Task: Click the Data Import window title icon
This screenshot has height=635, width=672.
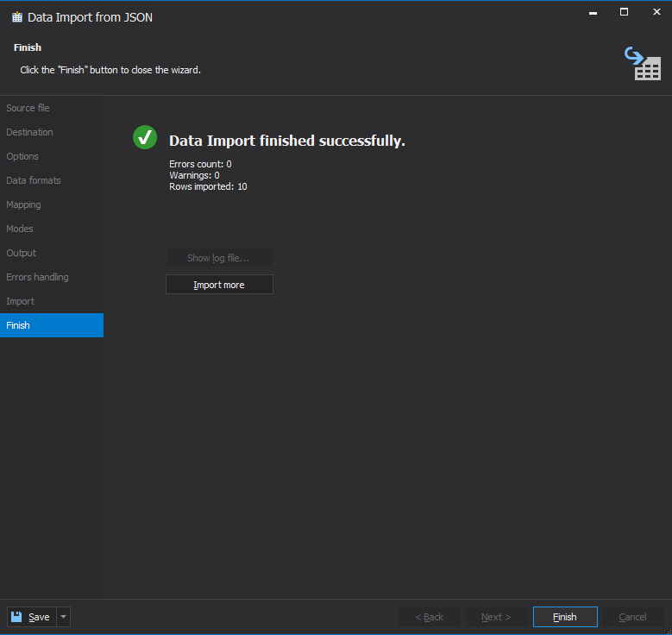Action: (17, 17)
